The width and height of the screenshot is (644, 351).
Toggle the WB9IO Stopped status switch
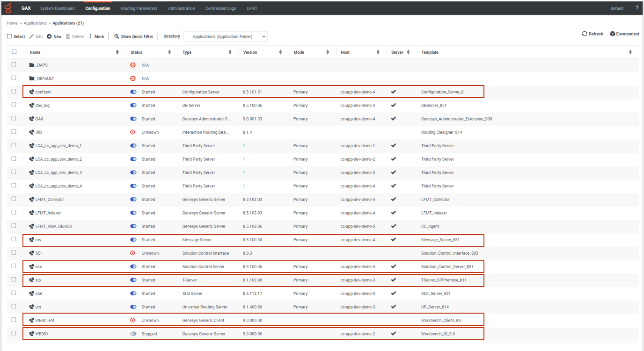(x=133, y=334)
